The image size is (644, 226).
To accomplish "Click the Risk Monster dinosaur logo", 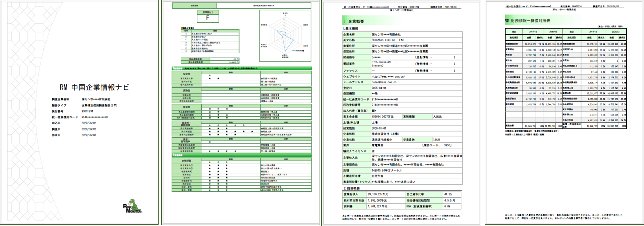I will (133, 206).
